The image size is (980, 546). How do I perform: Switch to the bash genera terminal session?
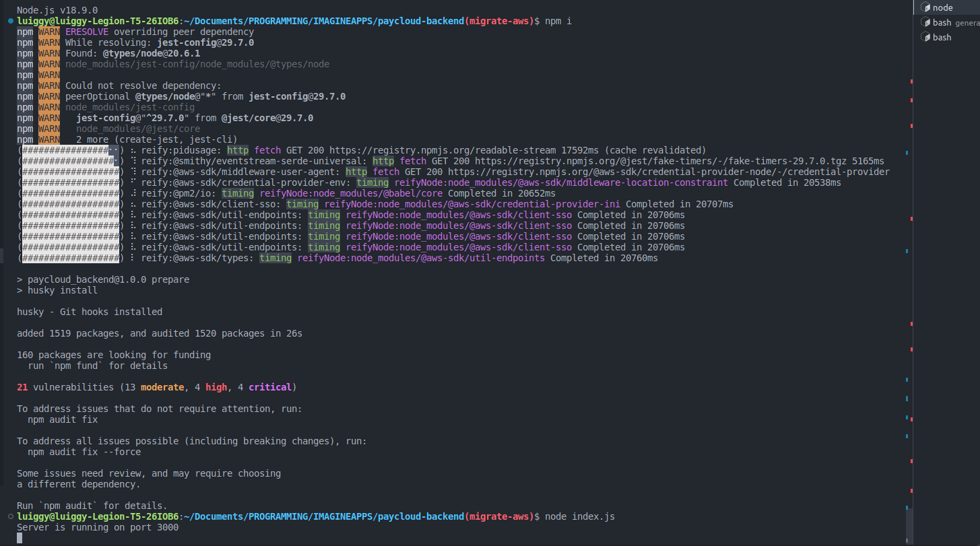pyautogui.click(x=950, y=22)
